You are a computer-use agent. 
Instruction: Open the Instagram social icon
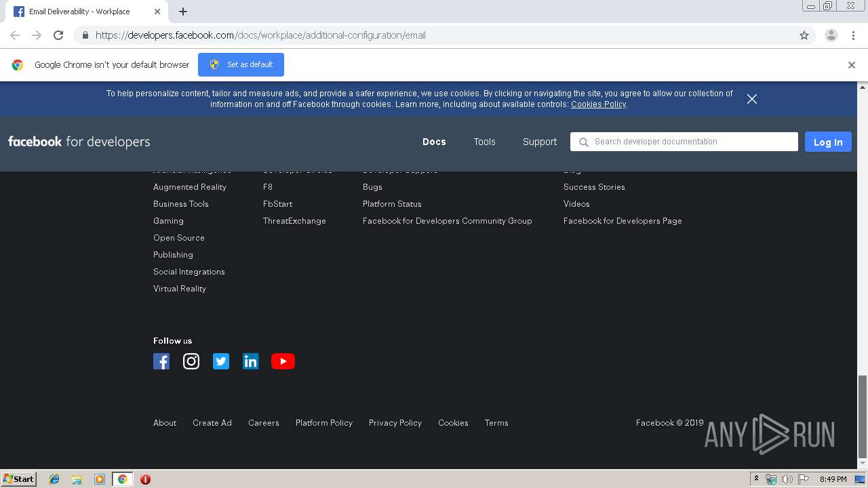pyautogui.click(x=191, y=361)
